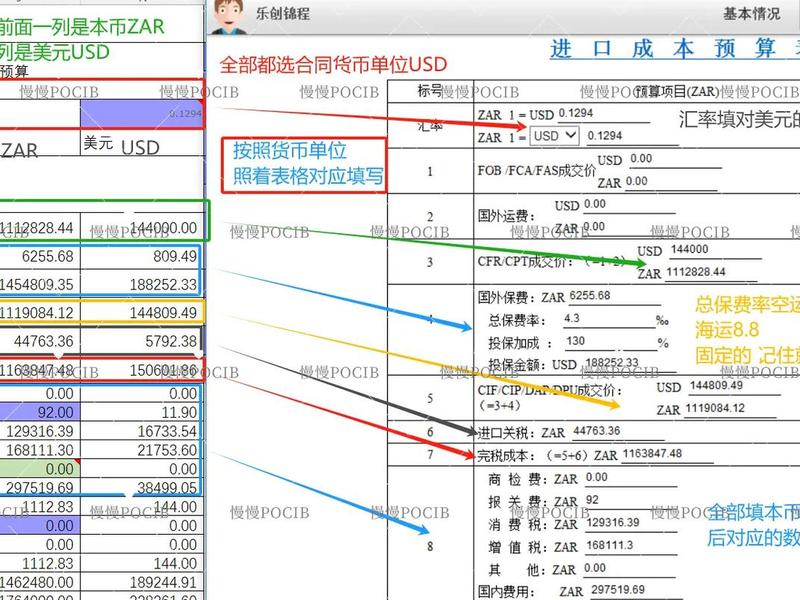Select spreadsheet cell 16733.54
Viewport: 800px width, 600px height.
click(141, 431)
